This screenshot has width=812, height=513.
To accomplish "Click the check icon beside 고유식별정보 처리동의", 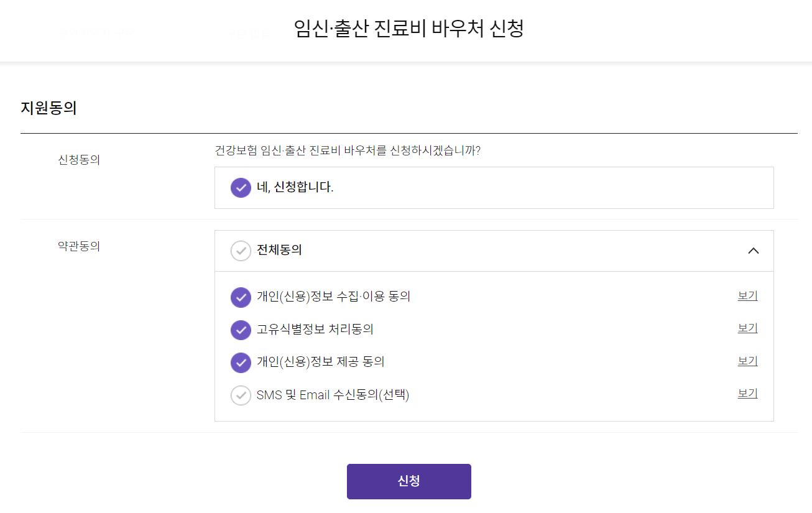I will 240,330.
